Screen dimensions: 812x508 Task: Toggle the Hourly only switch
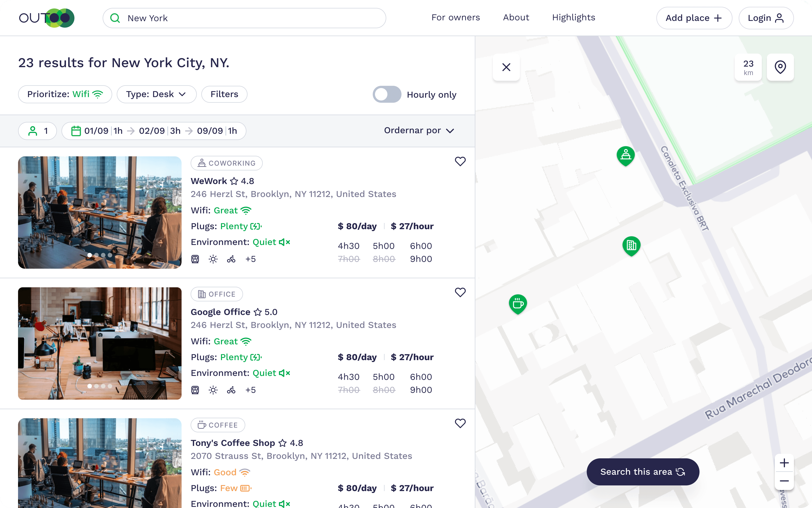387,94
